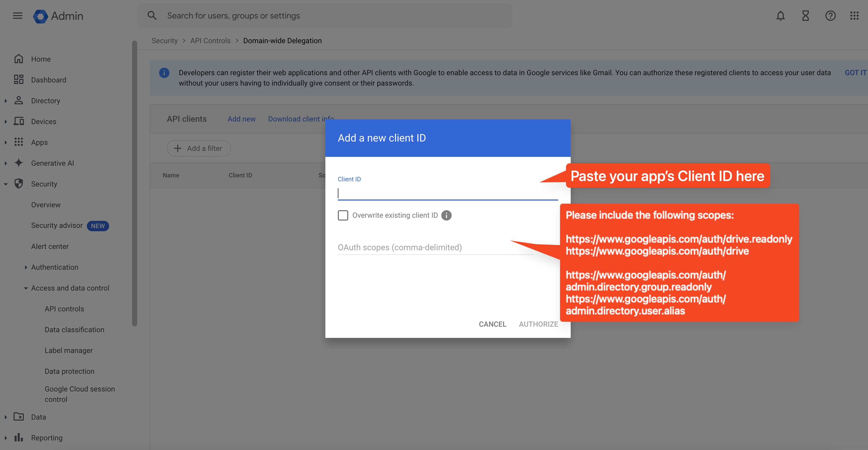Open the tasks hourglass icon
Viewport: 868px width, 450px height.
[x=805, y=16]
